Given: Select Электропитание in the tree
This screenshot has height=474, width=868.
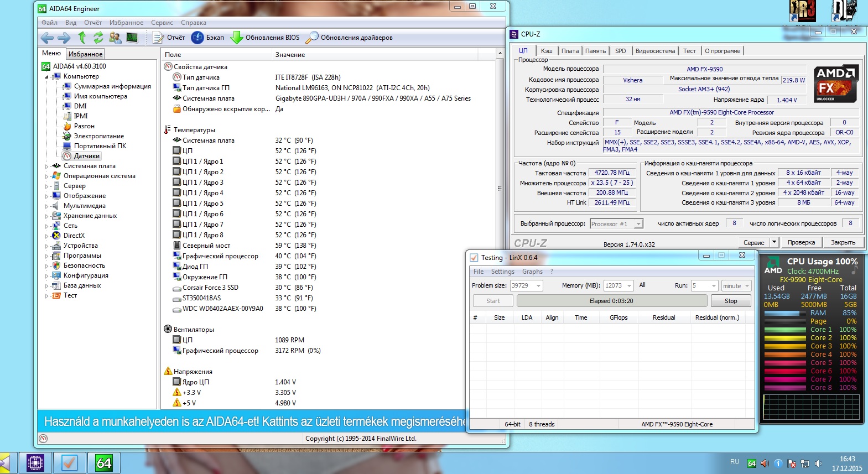Looking at the screenshot, I should click(99, 136).
